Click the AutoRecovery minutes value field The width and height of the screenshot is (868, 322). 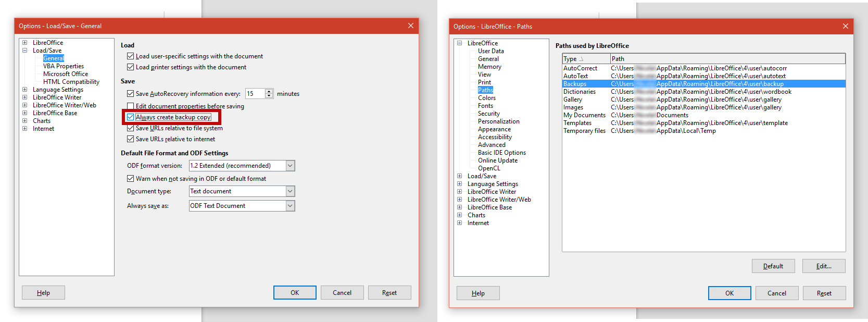click(x=255, y=94)
